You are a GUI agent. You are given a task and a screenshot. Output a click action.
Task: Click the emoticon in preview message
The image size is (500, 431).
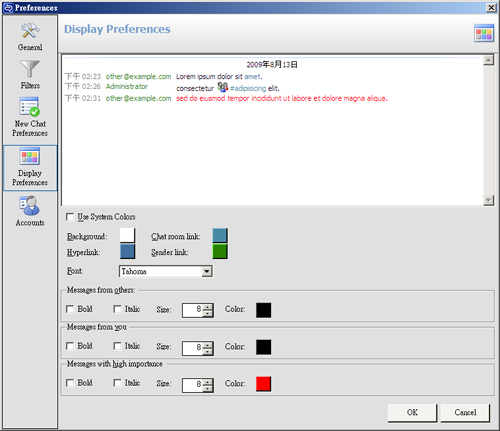click(x=223, y=87)
